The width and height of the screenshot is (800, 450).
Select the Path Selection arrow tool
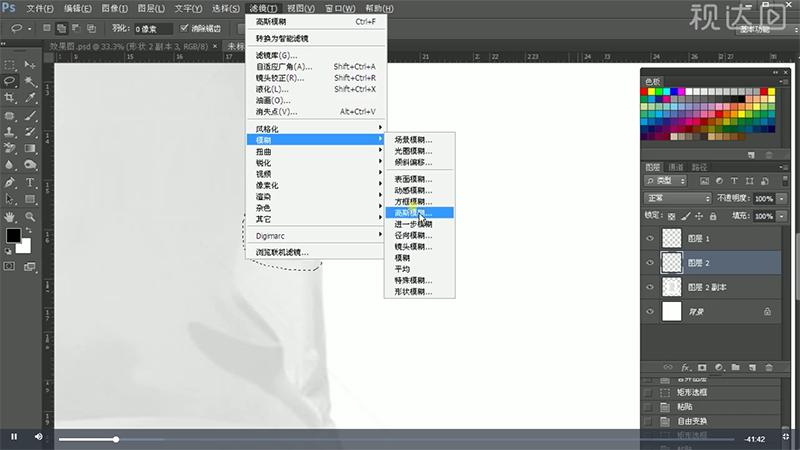(x=9, y=198)
